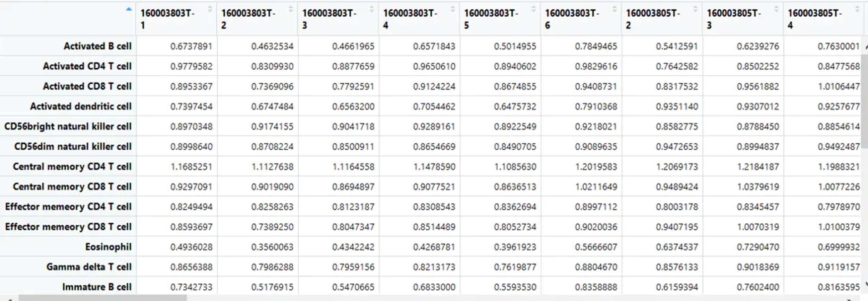Click the 160003803T-5 column header text
This screenshot has width=868, height=301.
click(491, 19)
